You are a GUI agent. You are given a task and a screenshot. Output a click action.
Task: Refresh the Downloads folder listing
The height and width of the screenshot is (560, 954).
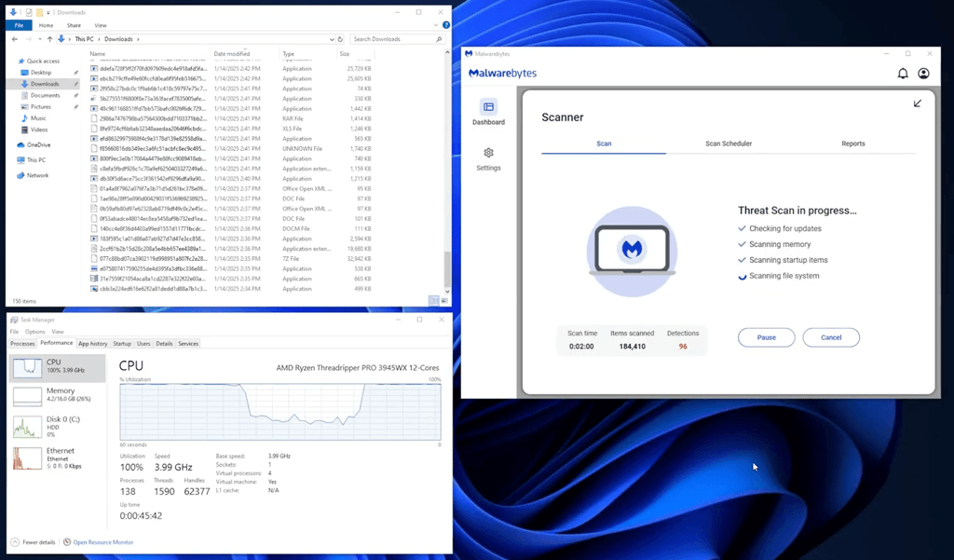point(340,39)
